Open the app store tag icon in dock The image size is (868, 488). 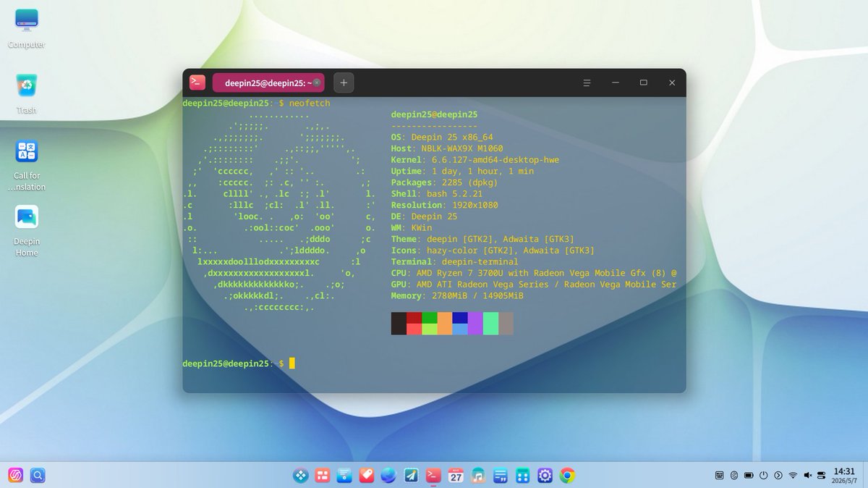(367, 475)
